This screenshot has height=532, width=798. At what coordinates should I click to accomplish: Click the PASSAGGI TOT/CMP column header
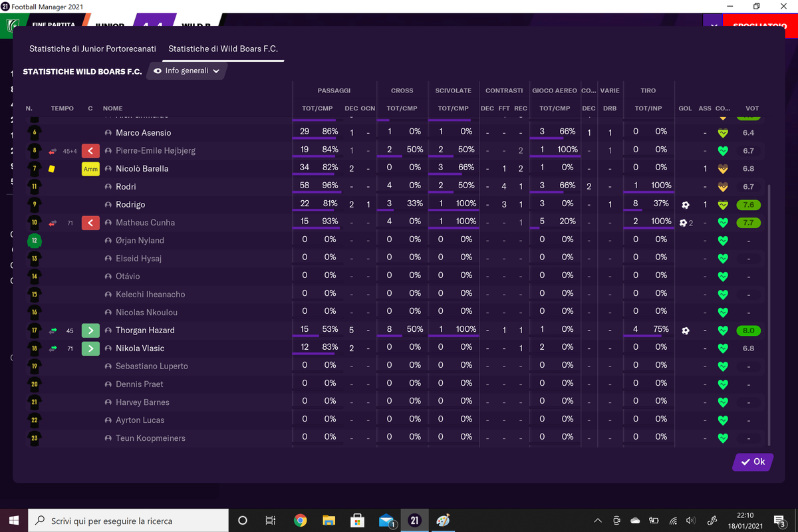pos(317,108)
